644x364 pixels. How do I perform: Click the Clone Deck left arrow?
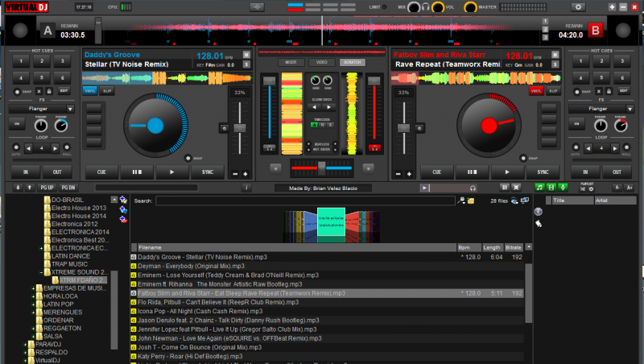point(315,107)
